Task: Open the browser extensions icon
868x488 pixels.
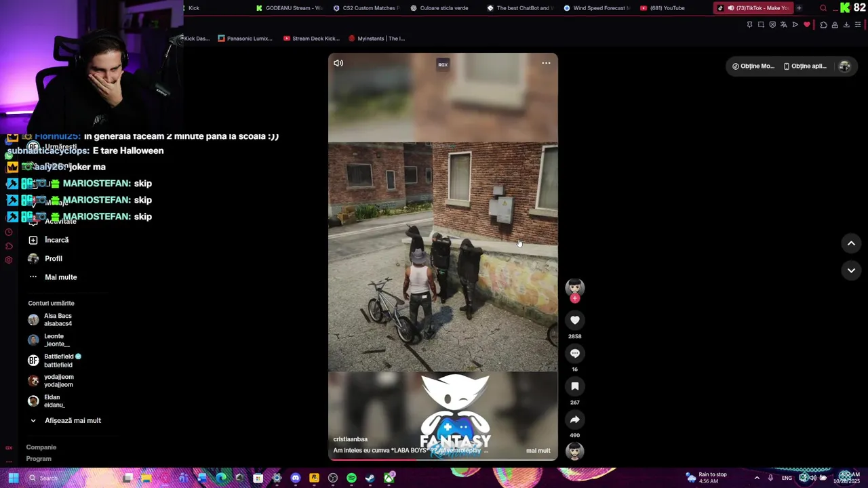Action: tap(823, 24)
